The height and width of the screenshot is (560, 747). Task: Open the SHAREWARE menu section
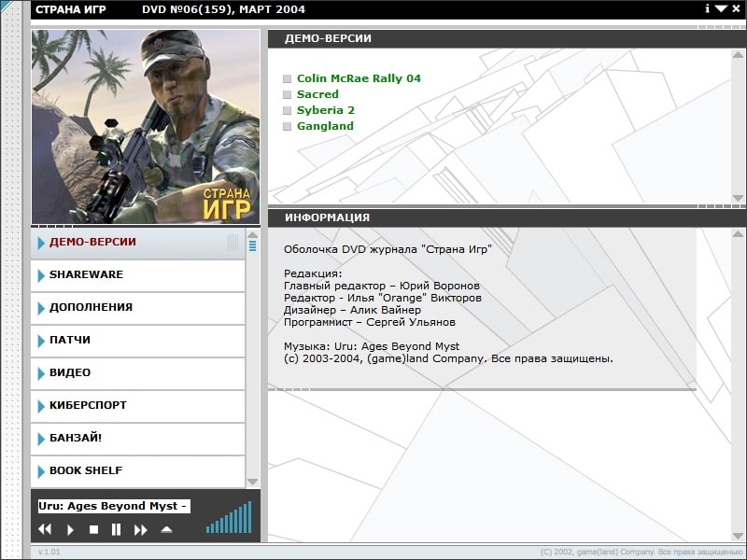(x=138, y=276)
